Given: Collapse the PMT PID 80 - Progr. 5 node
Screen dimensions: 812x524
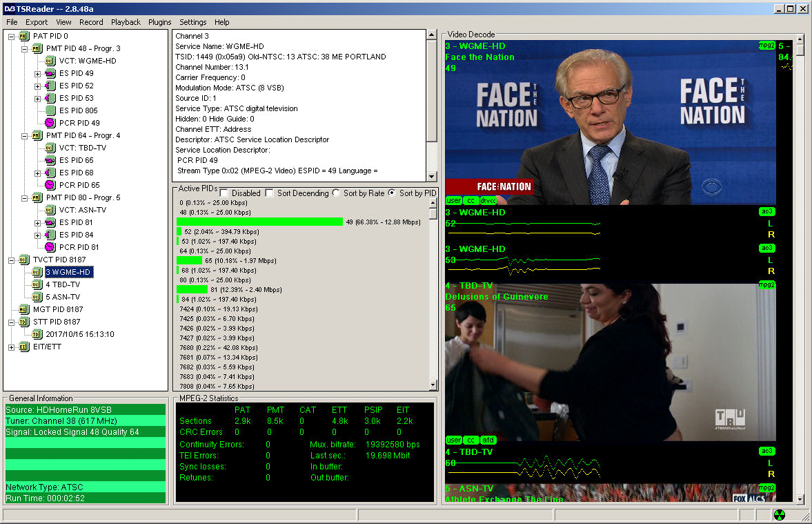Looking at the screenshot, I should [24, 198].
